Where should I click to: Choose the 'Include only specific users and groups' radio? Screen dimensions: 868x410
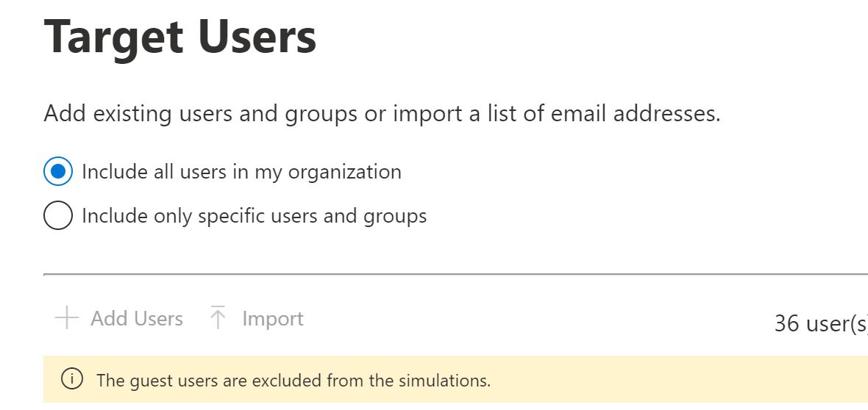click(58, 216)
